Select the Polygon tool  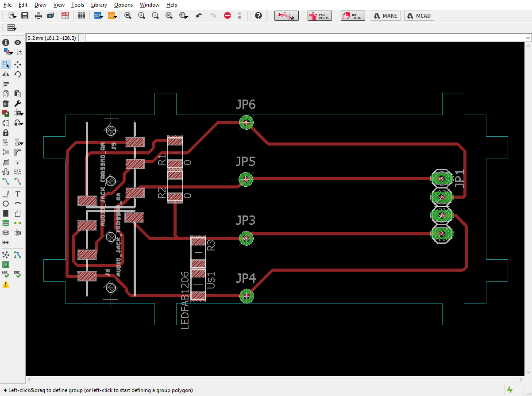[18, 213]
